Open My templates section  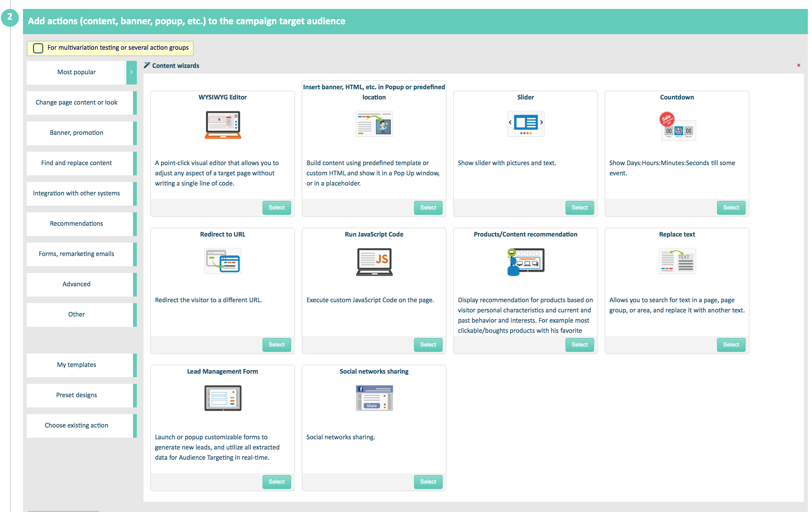coord(77,365)
